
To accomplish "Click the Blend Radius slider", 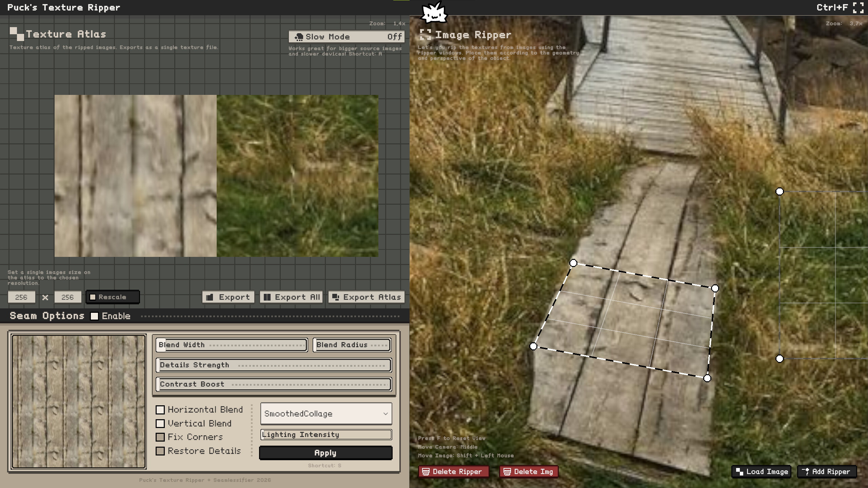I will [352, 345].
